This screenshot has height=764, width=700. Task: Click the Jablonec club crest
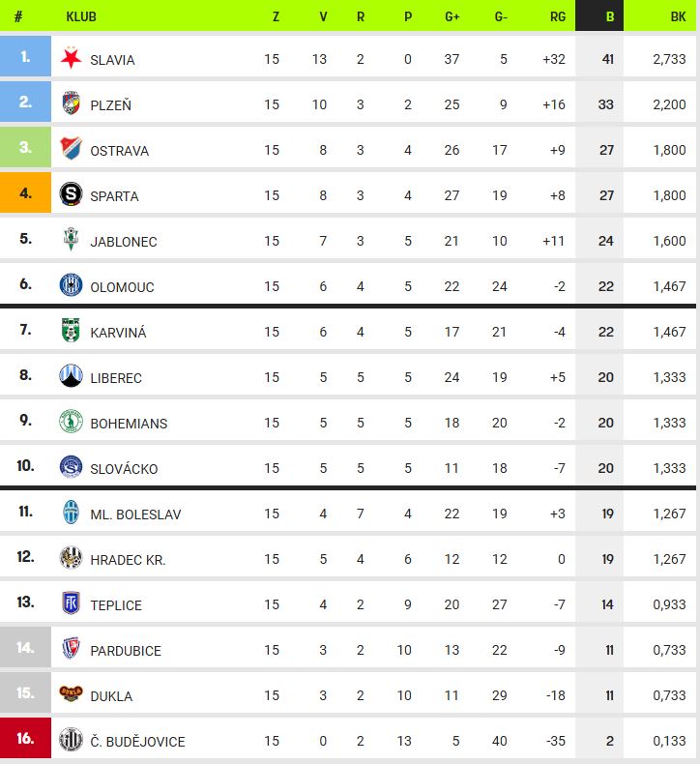point(71,239)
